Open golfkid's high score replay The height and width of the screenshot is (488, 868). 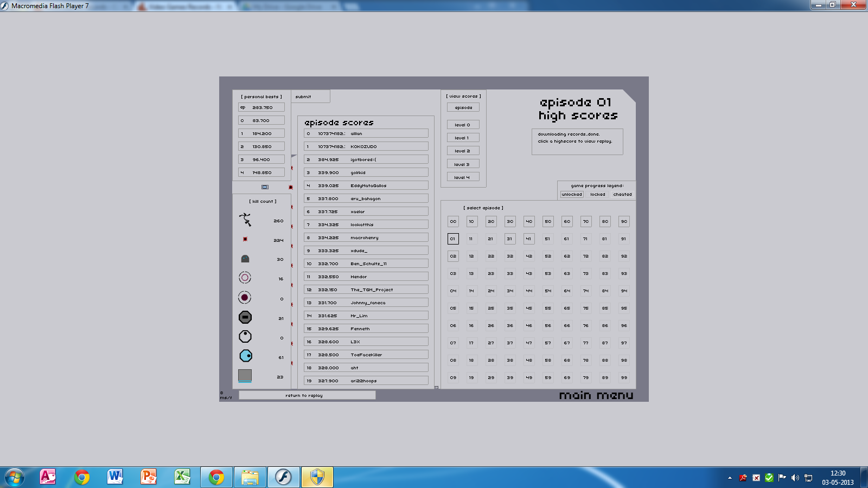point(366,172)
